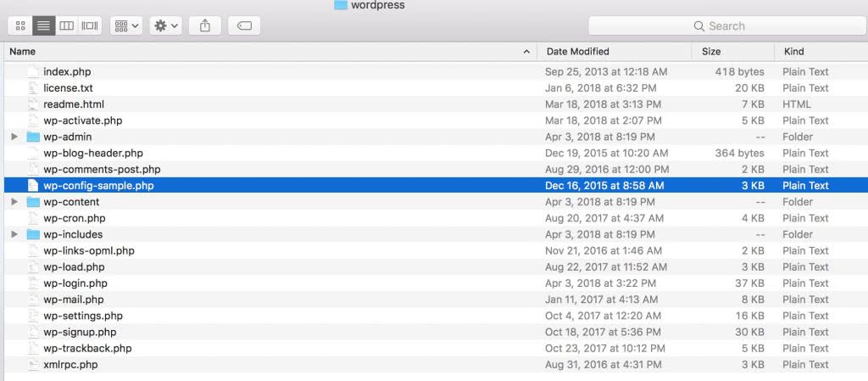
Task: Click the Share toolbar button
Action: (x=205, y=25)
